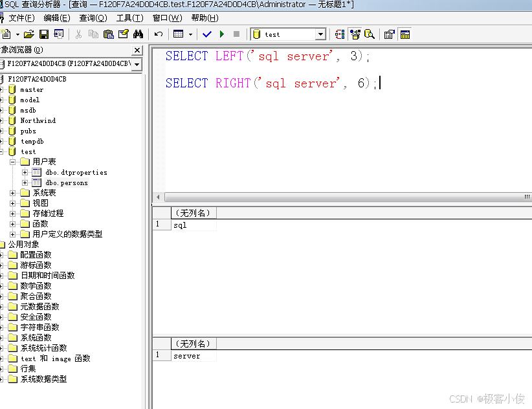Click the Execute Mode grid icon
Viewport: 532px width, 409px height.
(x=178, y=34)
